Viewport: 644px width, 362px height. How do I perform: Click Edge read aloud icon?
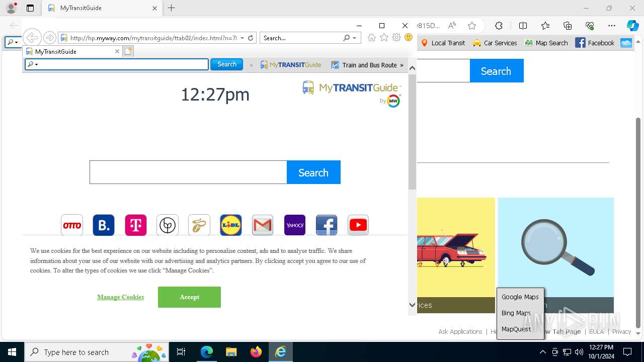coord(452,26)
